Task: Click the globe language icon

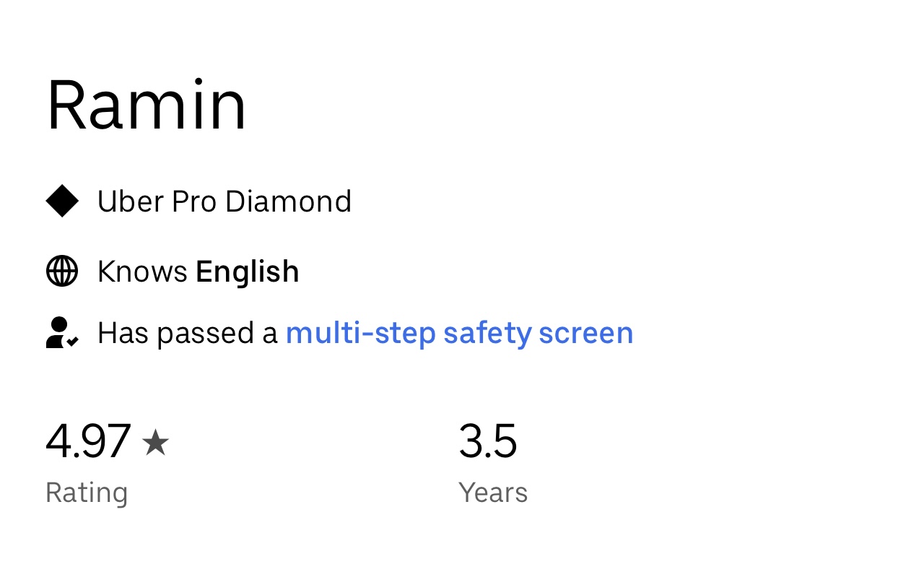Action: click(x=62, y=272)
